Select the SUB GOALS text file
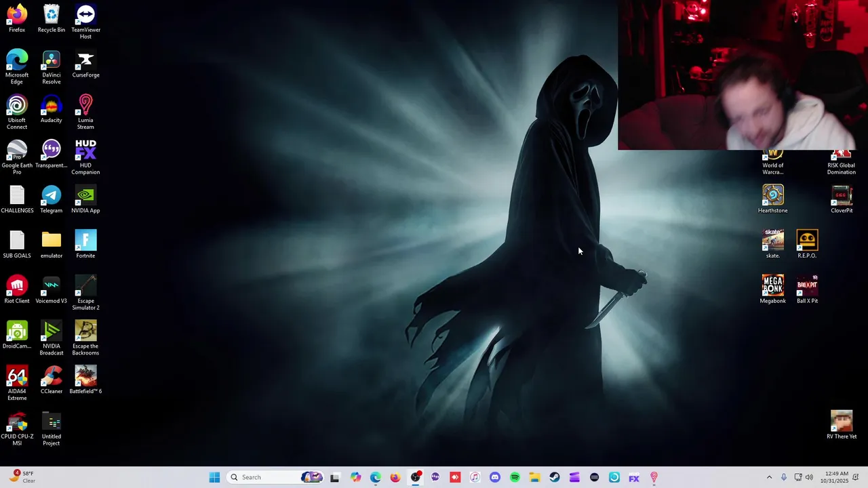Screen dimensions: 868x488 17,245
